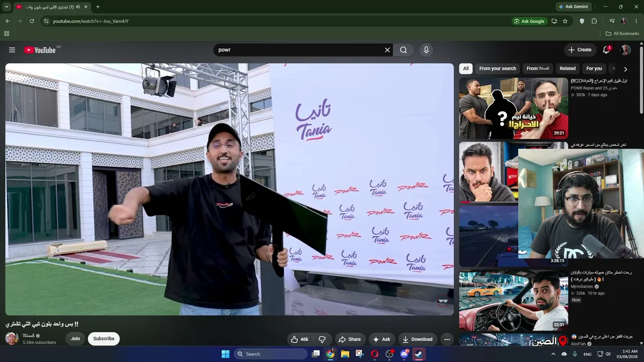Viewport: 644px width, 362px height.
Task: Open the 29:21 POWR Rayan video thumbnail
Action: click(514, 108)
